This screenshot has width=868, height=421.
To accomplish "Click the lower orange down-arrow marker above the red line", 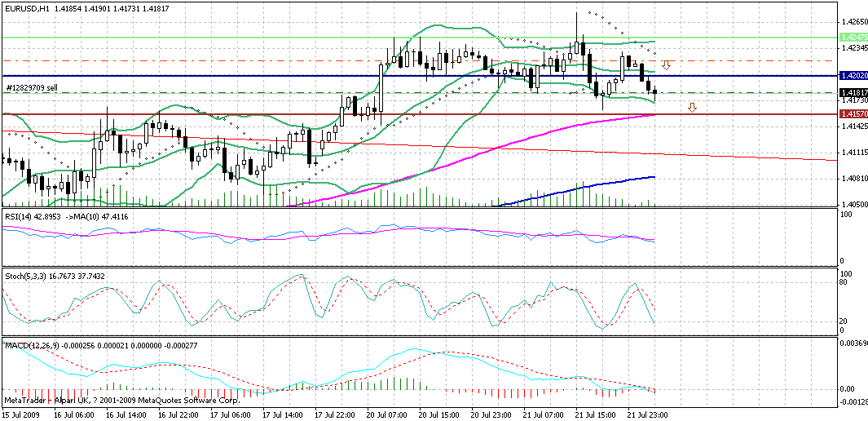I will coord(692,108).
